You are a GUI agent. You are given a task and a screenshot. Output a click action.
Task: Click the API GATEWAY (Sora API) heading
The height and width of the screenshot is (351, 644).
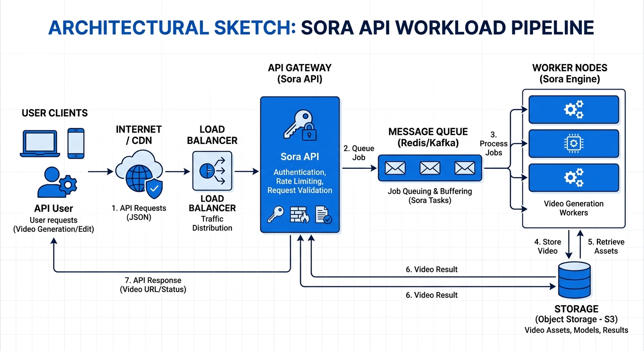[x=300, y=73]
